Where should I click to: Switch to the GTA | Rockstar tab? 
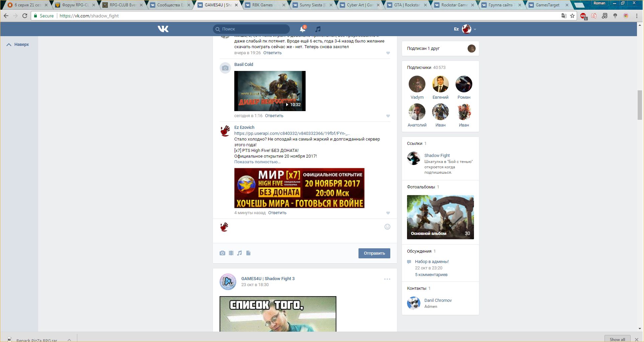click(x=408, y=5)
